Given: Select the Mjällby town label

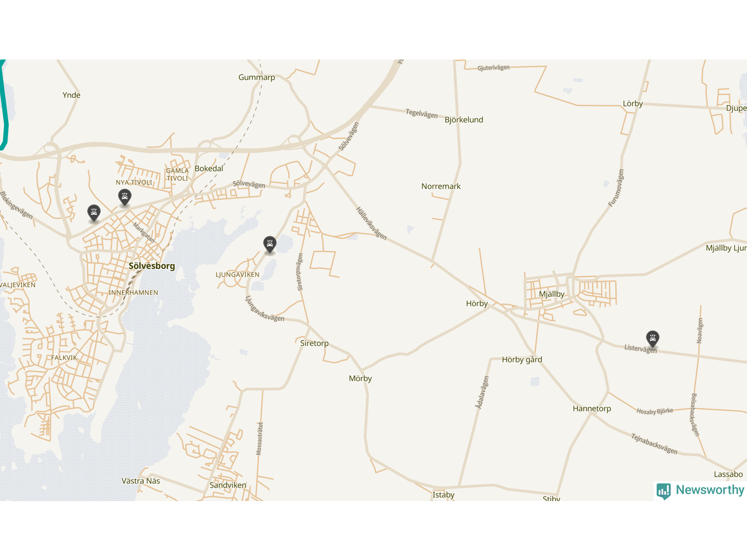Looking at the screenshot, I should point(551,294).
